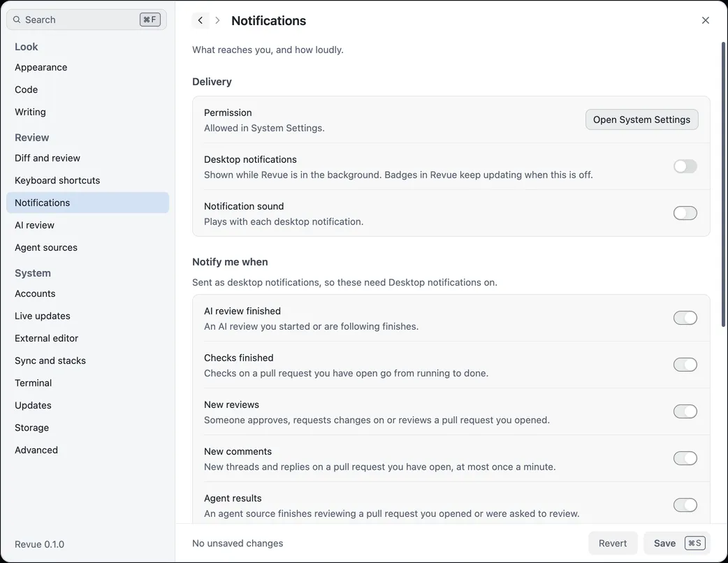The height and width of the screenshot is (563, 728).
Task: Go forward with the right chevron
Action: 217,20
